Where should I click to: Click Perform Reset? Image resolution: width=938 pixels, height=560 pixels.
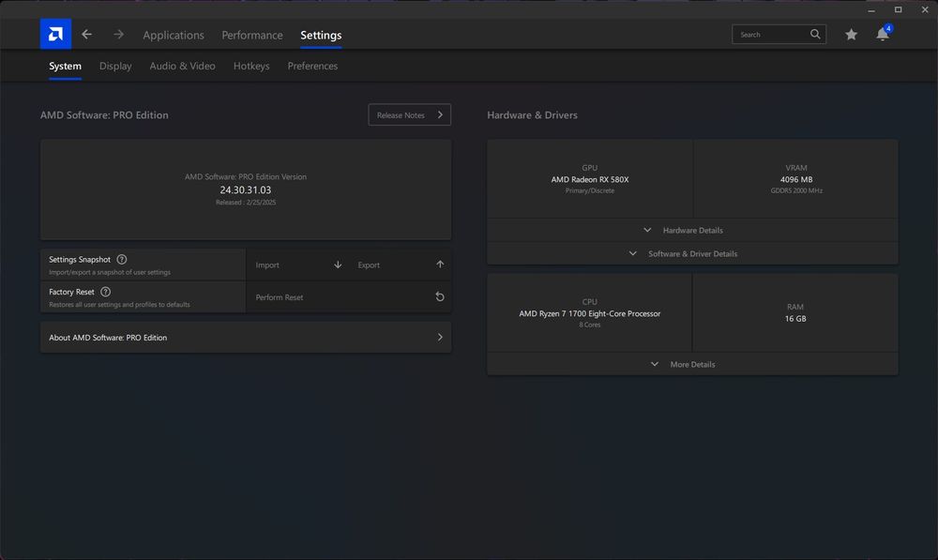click(349, 296)
